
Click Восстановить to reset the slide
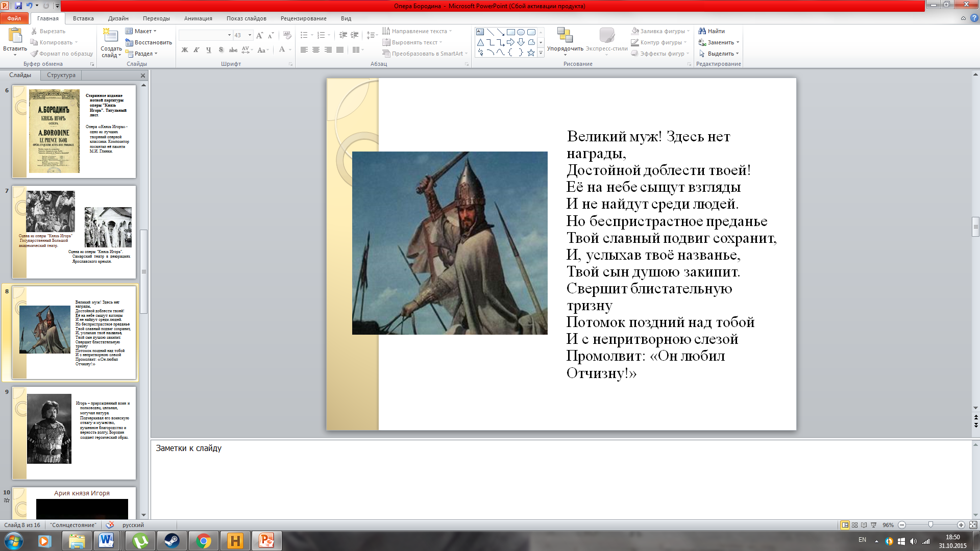pos(149,42)
